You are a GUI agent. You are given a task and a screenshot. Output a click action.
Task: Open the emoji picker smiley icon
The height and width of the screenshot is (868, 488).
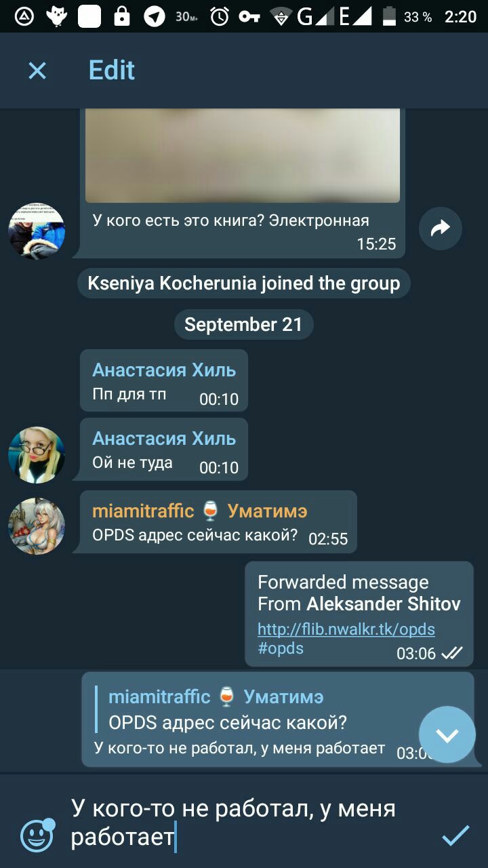(x=37, y=835)
